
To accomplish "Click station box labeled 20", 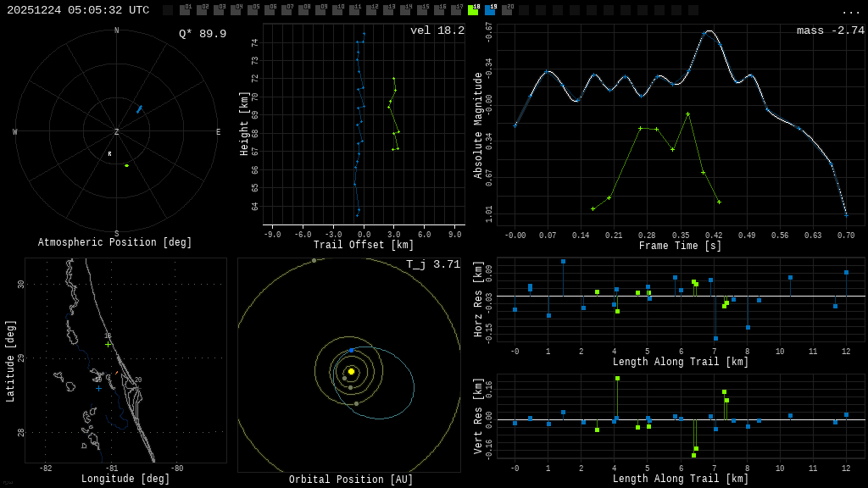I will pos(507,10).
